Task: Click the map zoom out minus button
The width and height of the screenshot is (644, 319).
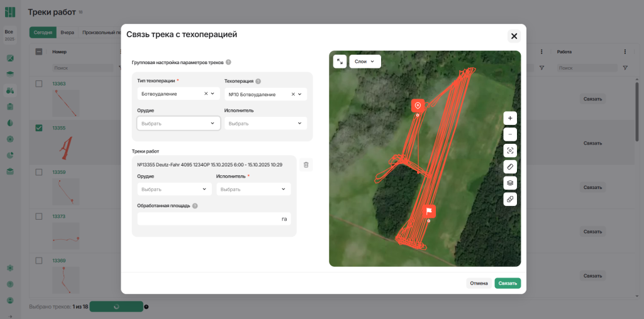Action: tap(510, 134)
